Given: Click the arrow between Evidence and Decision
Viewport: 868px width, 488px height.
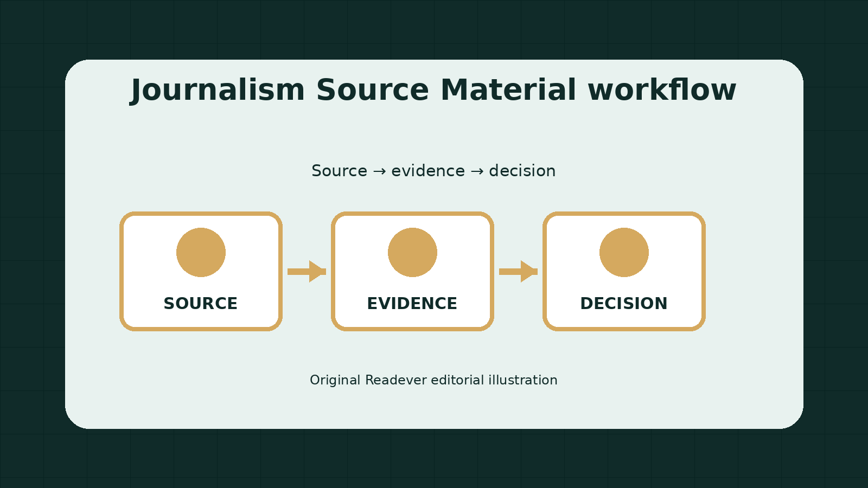Looking at the screenshot, I should (518, 271).
